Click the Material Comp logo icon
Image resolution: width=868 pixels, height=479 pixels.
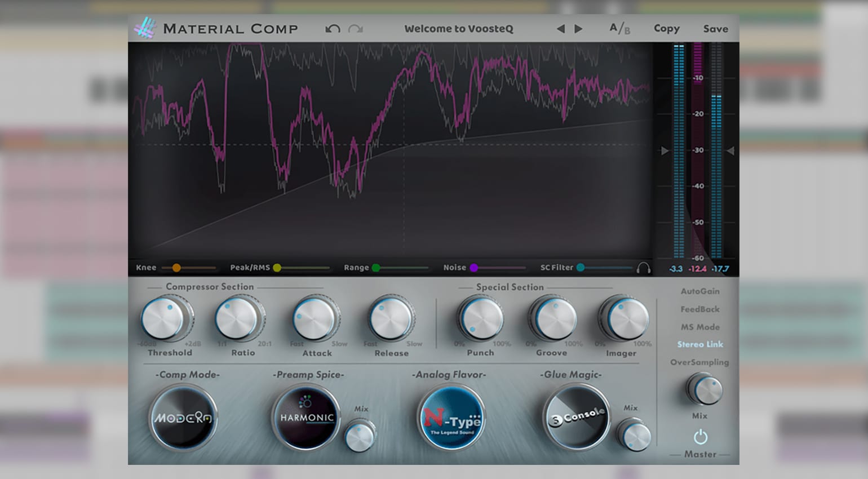145,28
